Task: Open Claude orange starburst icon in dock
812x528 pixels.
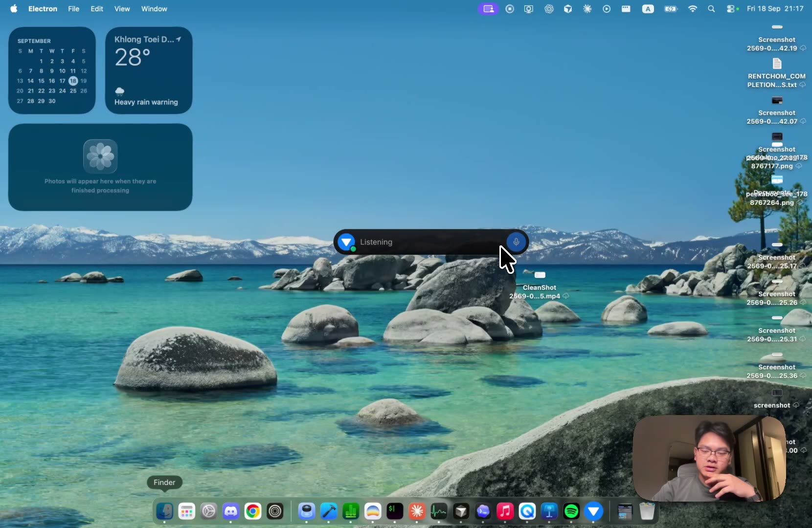Action: click(417, 511)
